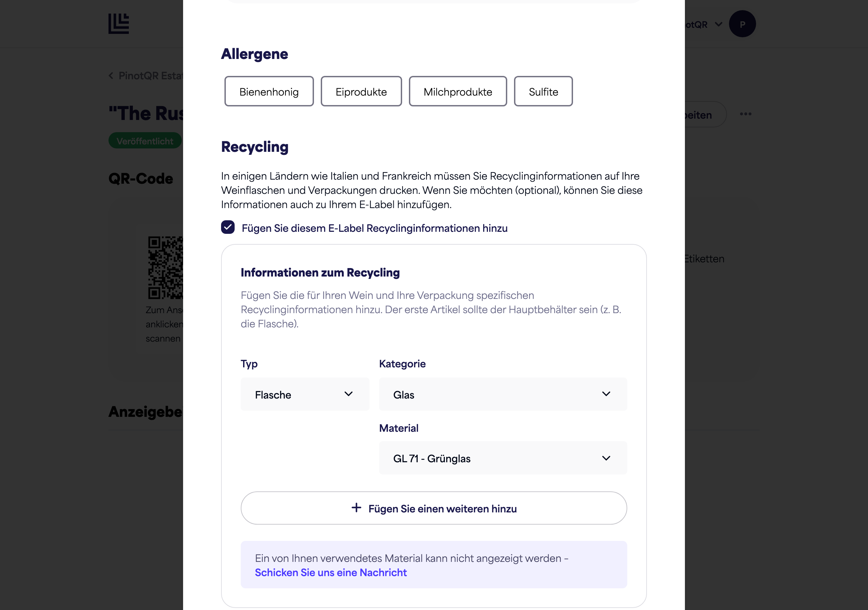The height and width of the screenshot is (610, 868).
Task: Select the Sulfite allergen chip
Action: tap(543, 91)
